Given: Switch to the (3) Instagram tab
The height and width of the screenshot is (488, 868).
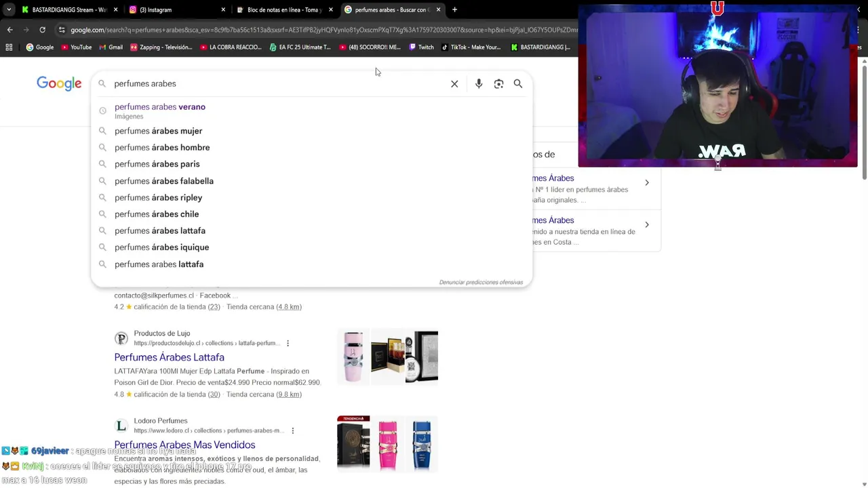Looking at the screenshot, I should pos(176,9).
